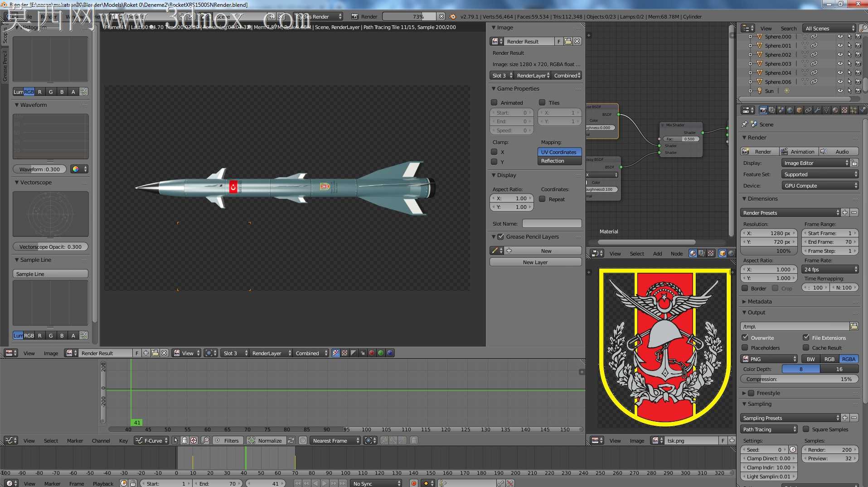Enable the Repeat coordinates checkbox
The image size is (868, 487).
coord(542,199)
